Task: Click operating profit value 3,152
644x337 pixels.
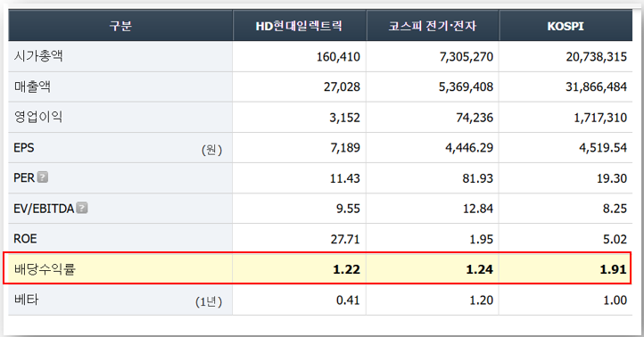Action: (x=344, y=118)
